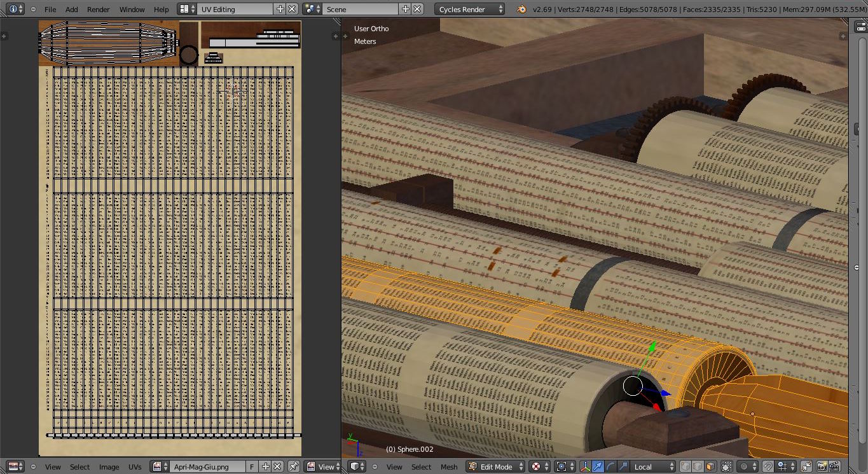Open the Local transform orientation dropdown
The width and height of the screenshot is (868, 474).
pos(653,466)
